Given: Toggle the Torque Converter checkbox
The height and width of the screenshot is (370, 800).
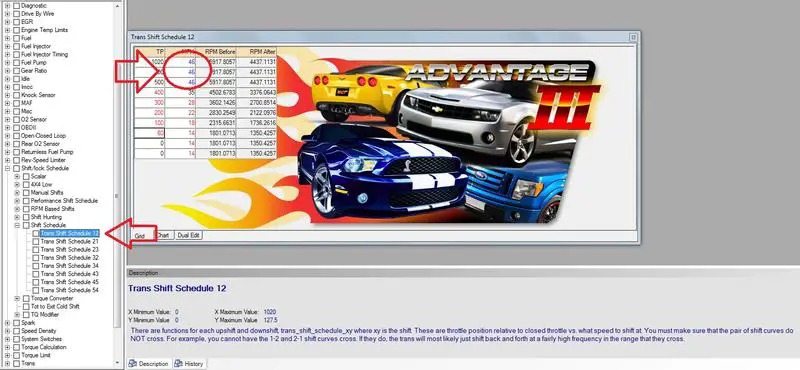Looking at the screenshot, I should click(26, 299).
